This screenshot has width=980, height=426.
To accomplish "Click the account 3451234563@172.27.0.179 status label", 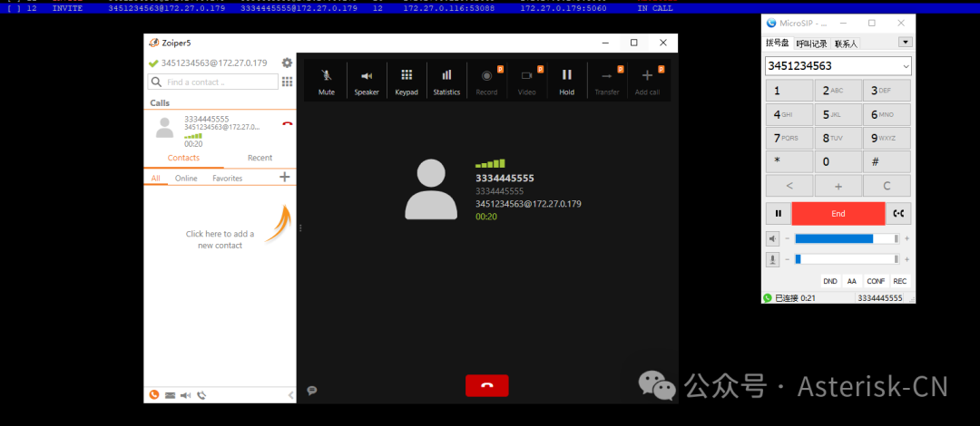I will coord(214,63).
